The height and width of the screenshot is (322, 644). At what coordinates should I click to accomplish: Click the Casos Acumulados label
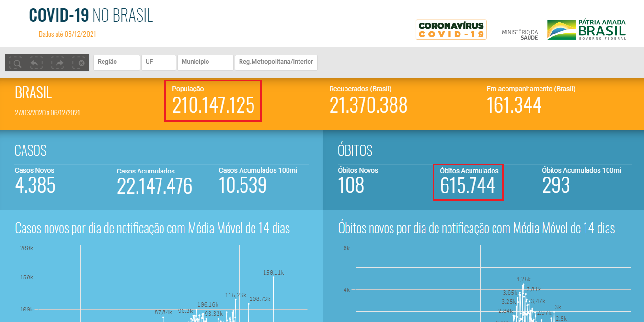click(146, 171)
